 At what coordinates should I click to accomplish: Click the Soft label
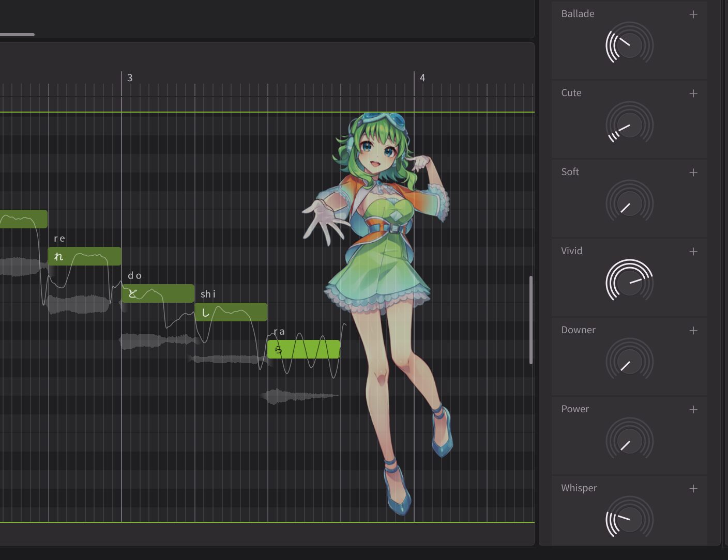point(570,172)
